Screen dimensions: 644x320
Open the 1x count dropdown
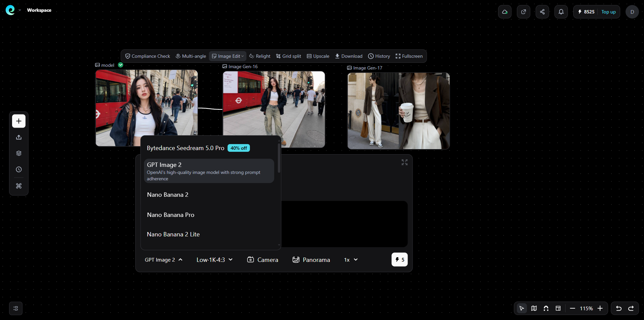pyautogui.click(x=351, y=260)
